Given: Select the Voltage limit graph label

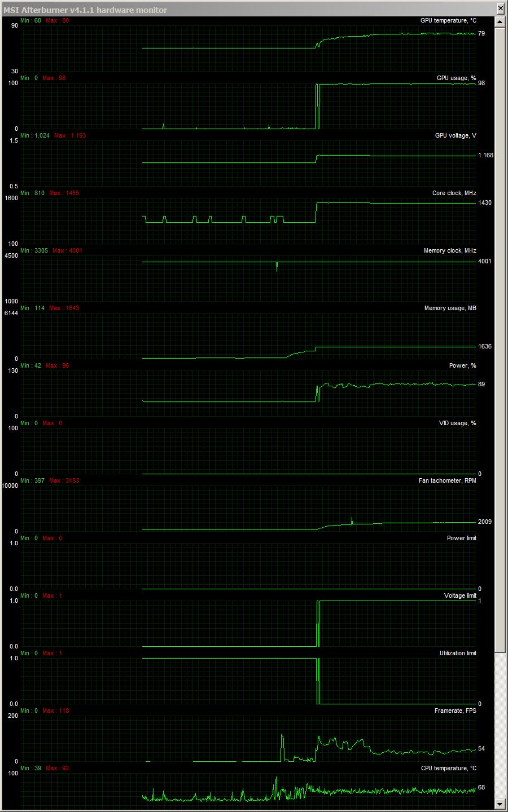Looking at the screenshot, I should click(x=460, y=595).
